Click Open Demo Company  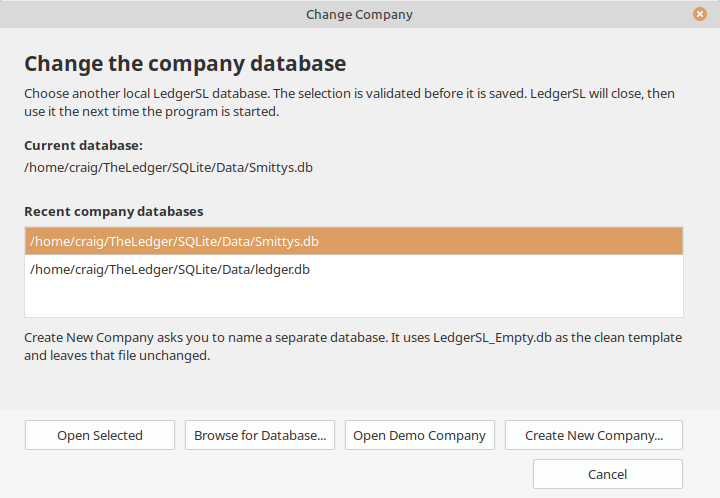click(x=420, y=435)
